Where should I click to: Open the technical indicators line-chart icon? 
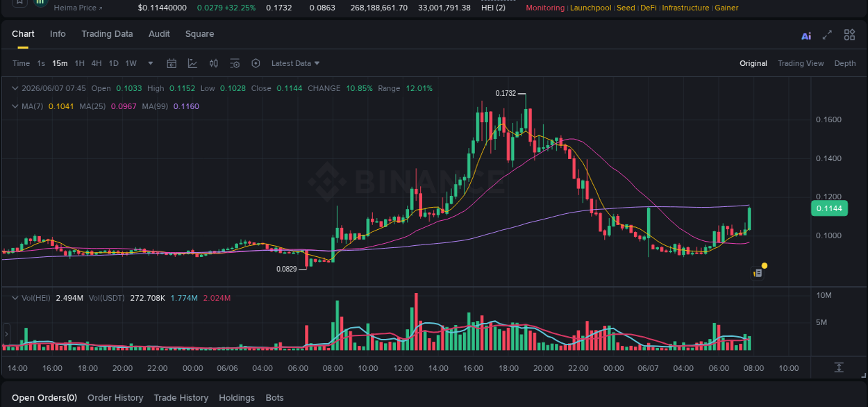[x=192, y=63]
